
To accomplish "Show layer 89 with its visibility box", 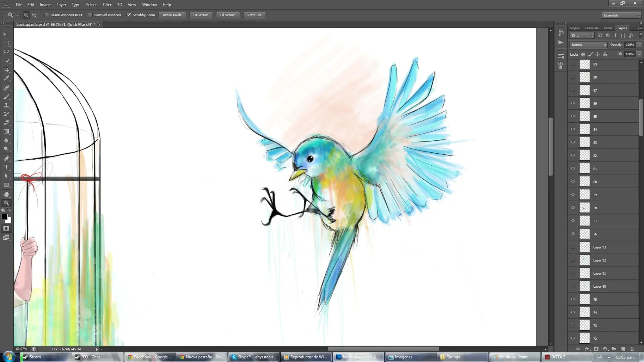I will pos(573,64).
